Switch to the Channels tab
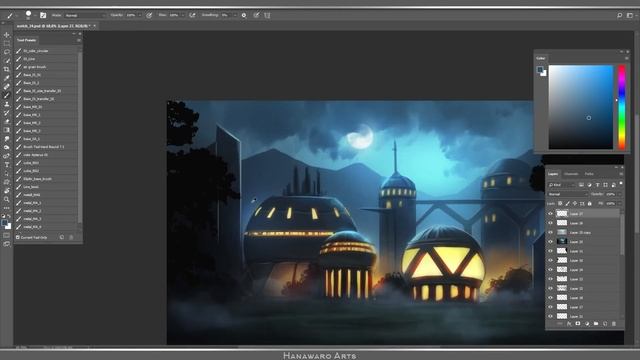This screenshot has width=640, height=360. pyautogui.click(x=571, y=174)
